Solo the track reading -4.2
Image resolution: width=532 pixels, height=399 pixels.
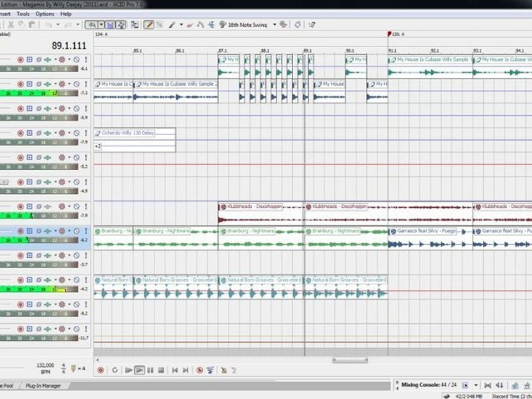coord(86,280)
